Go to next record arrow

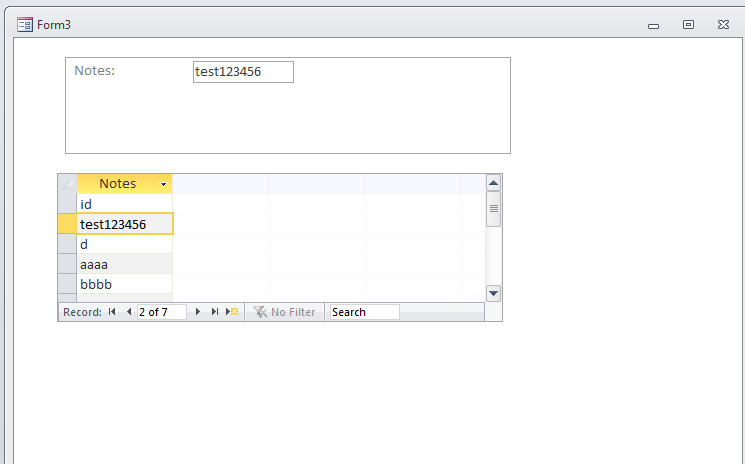198,312
